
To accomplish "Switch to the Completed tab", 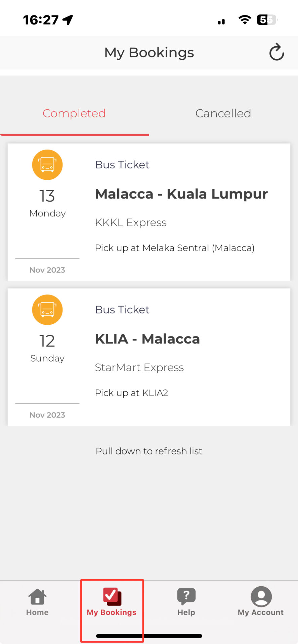I will pyautogui.click(x=74, y=113).
